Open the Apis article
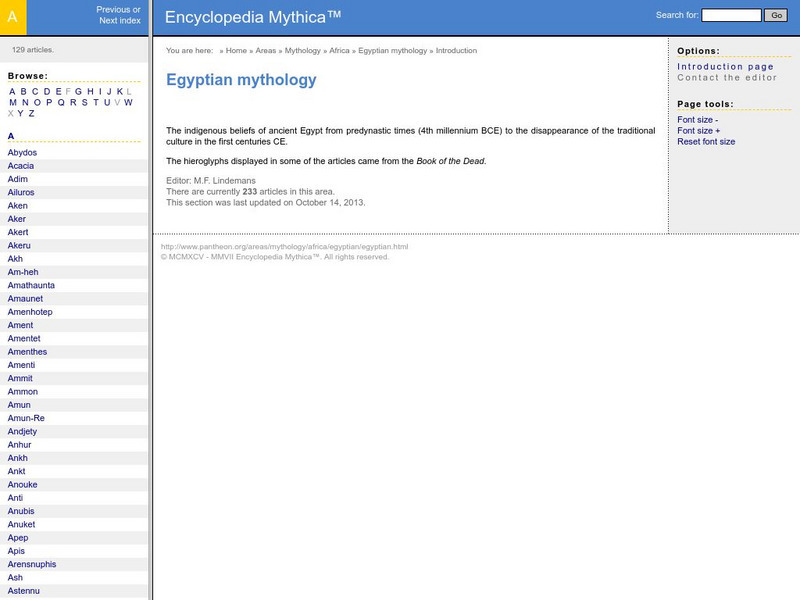Viewport: 800px width, 600px height. coord(16,551)
